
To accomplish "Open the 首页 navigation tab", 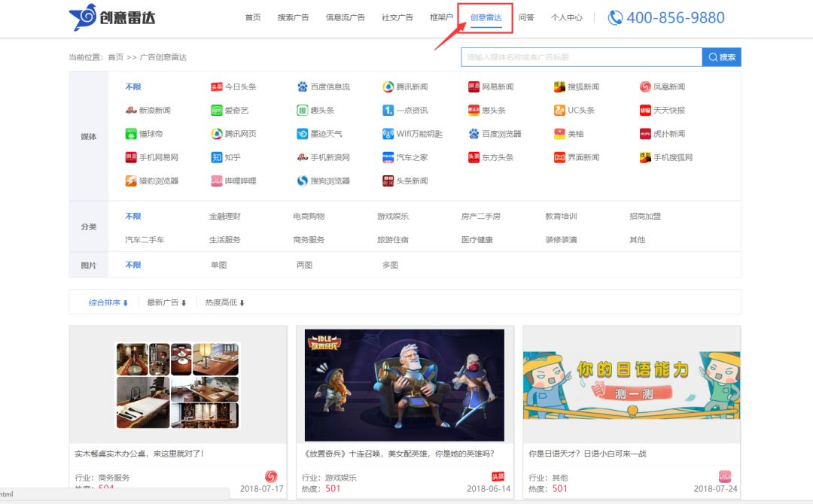I will [253, 17].
